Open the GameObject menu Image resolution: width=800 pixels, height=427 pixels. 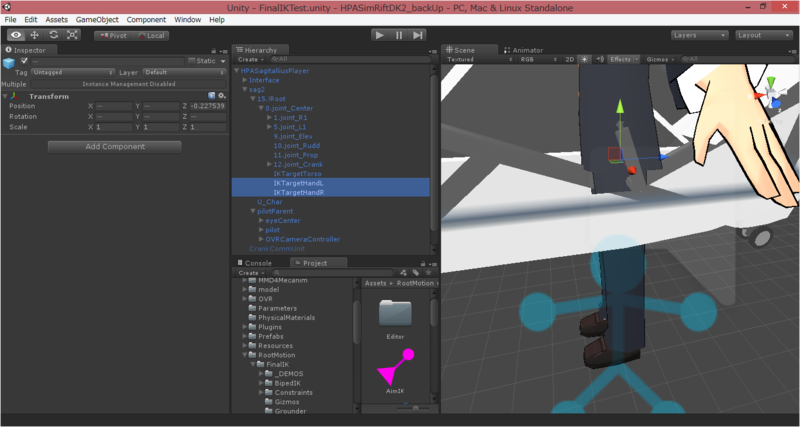point(97,19)
